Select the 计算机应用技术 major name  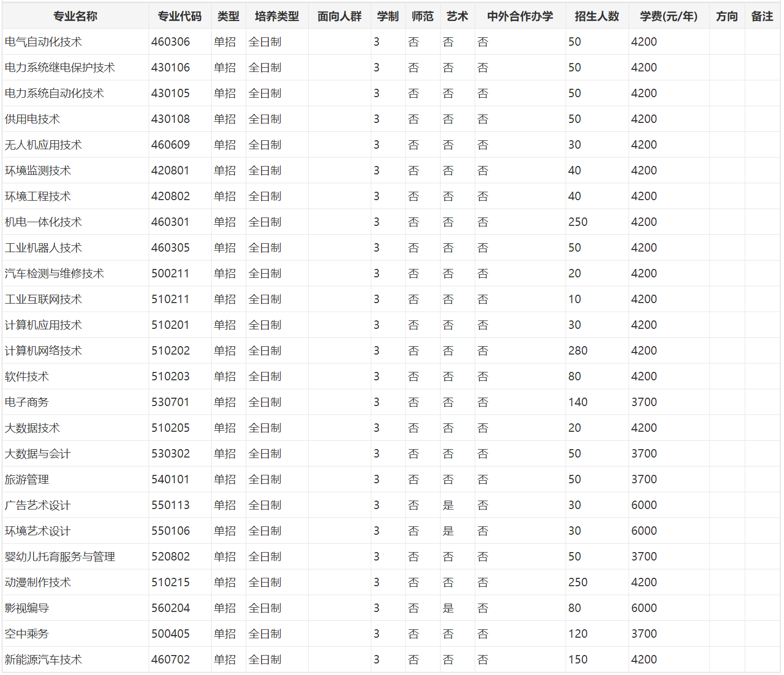coord(44,325)
